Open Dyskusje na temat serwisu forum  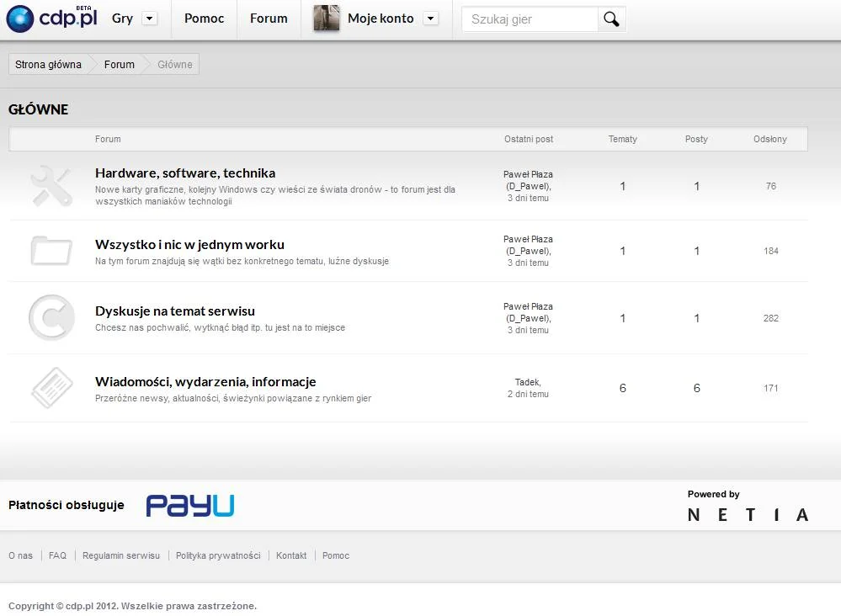[175, 311]
